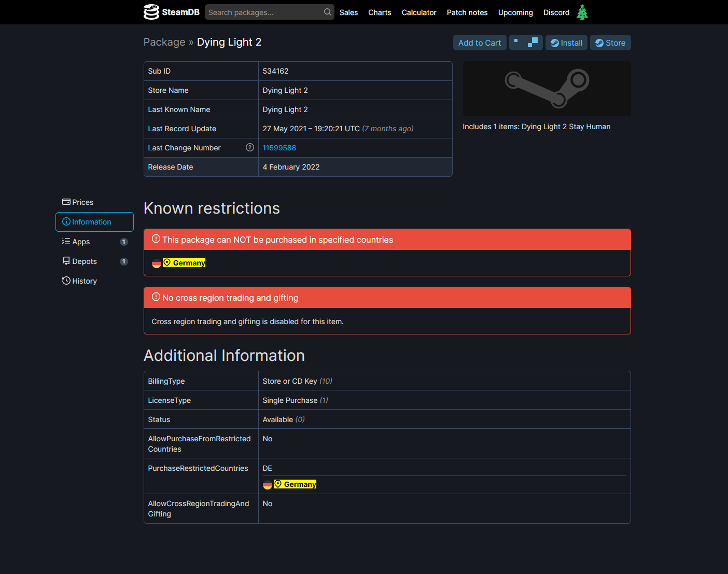Open Patch notes from the navigation bar
The height and width of the screenshot is (574, 728).
[467, 12]
